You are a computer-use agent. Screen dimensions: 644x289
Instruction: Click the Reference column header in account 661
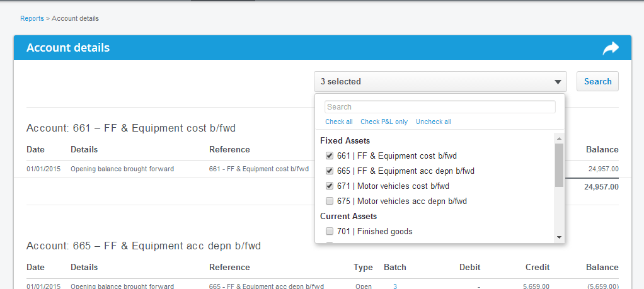point(229,149)
